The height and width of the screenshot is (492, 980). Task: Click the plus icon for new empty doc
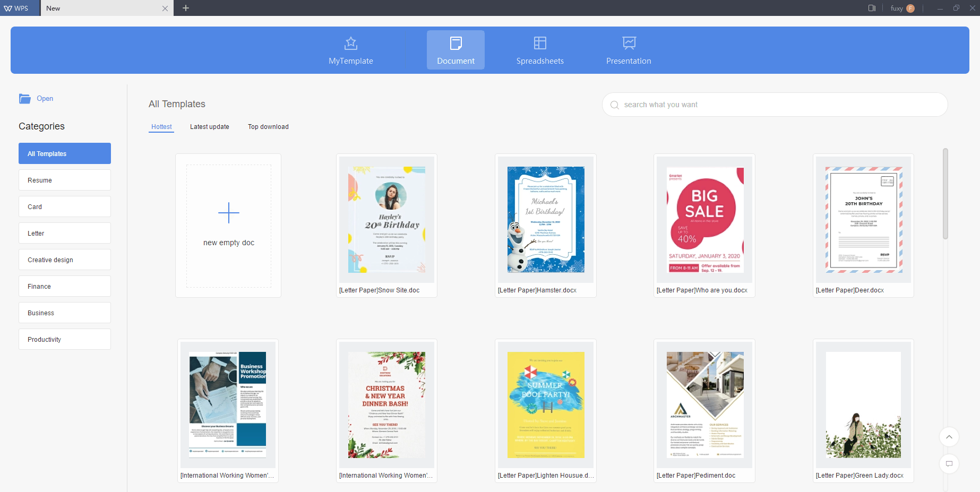coord(229,213)
